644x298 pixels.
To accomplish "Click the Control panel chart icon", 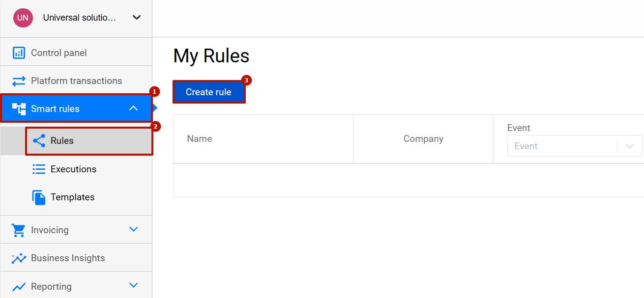I will [x=19, y=53].
